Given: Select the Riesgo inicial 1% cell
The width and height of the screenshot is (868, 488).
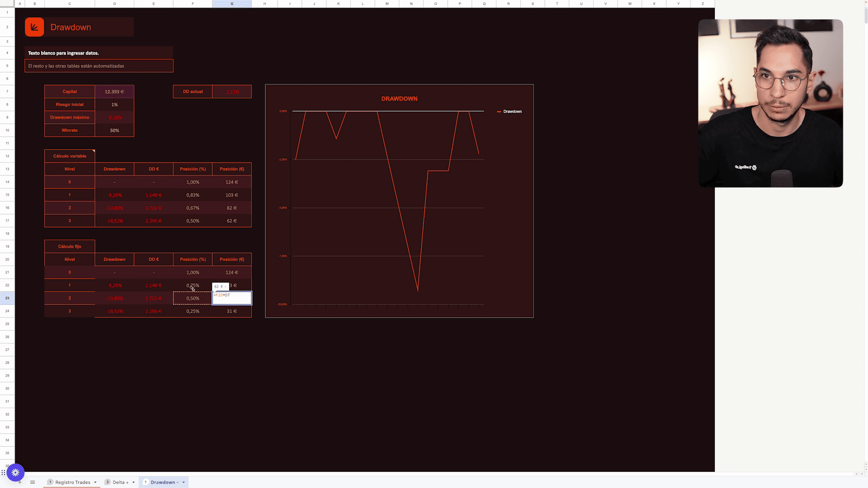Looking at the screenshot, I should pos(114,104).
